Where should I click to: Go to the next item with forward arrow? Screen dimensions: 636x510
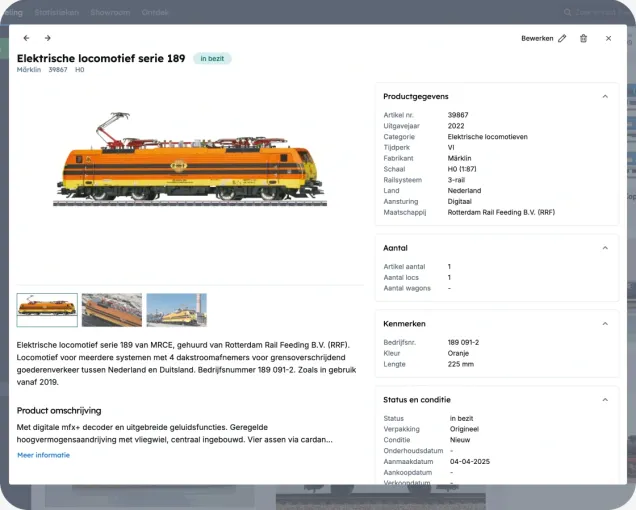pos(47,38)
